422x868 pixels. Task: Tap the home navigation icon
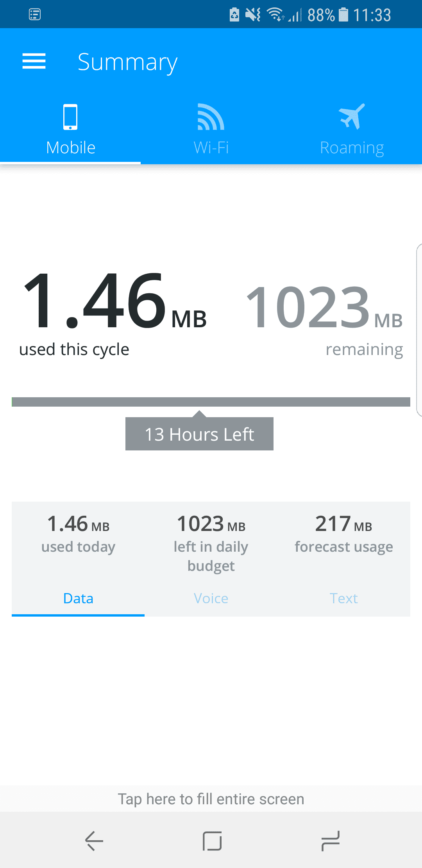click(x=212, y=841)
